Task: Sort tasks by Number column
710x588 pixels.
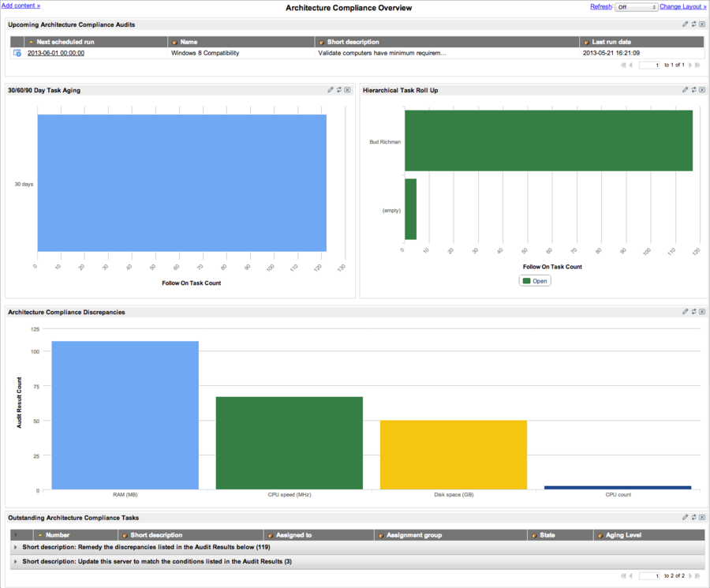Action: pos(58,535)
